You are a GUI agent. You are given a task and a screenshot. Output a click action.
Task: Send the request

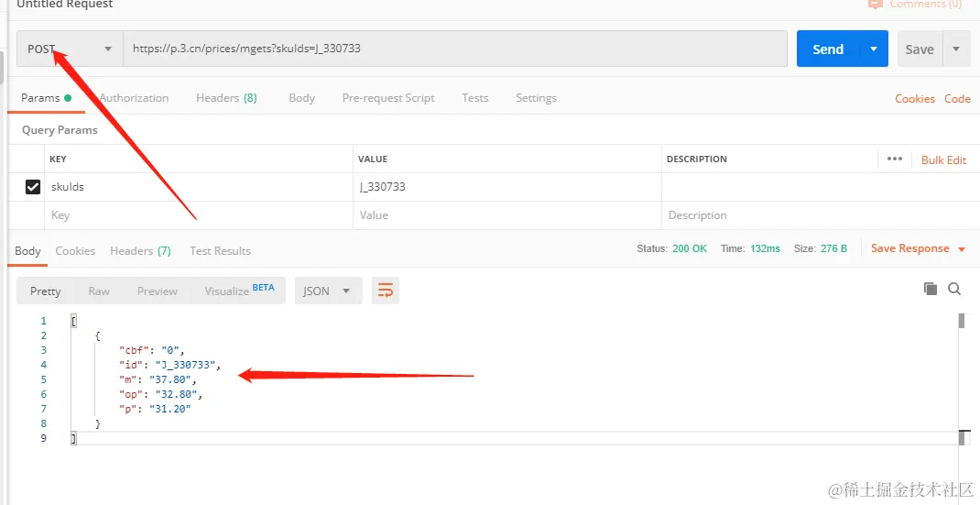(x=828, y=49)
